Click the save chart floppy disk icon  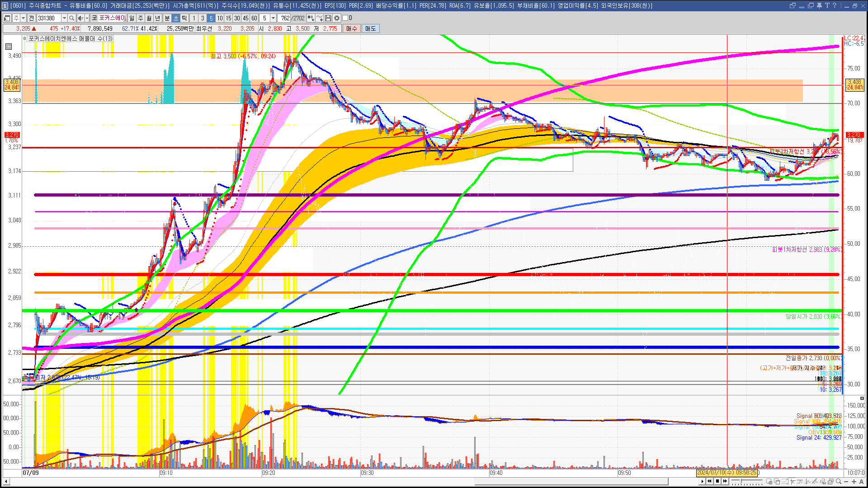point(328,18)
